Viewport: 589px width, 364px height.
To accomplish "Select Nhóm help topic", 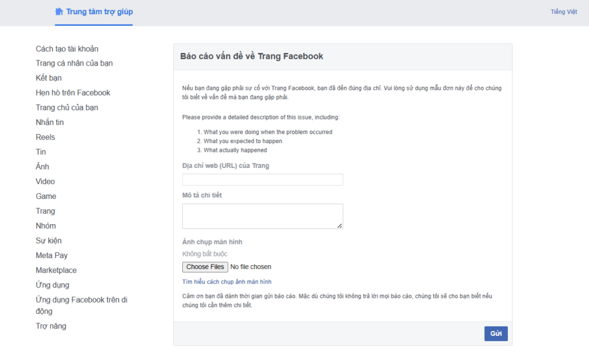I will [45, 226].
